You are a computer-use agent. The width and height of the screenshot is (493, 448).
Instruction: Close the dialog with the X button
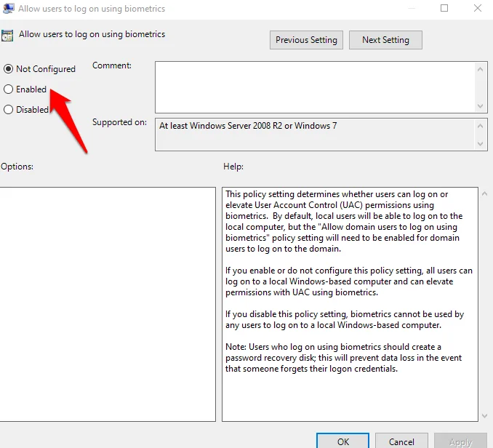click(x=478, y=8)
